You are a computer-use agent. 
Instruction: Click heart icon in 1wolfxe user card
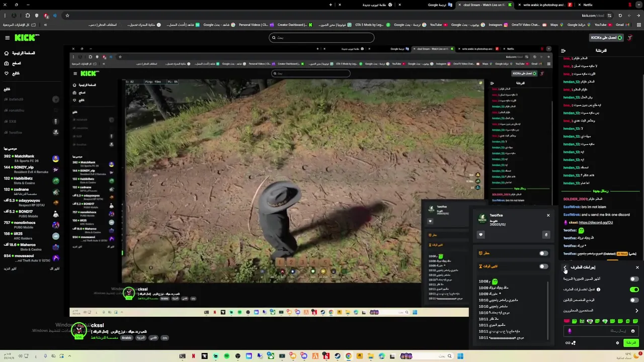click(480, 234)
